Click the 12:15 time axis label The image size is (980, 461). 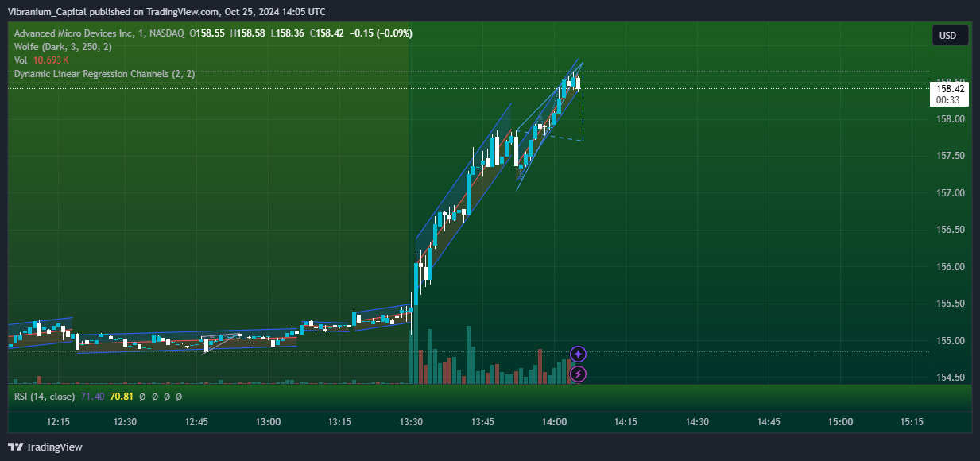click(58, 422)
